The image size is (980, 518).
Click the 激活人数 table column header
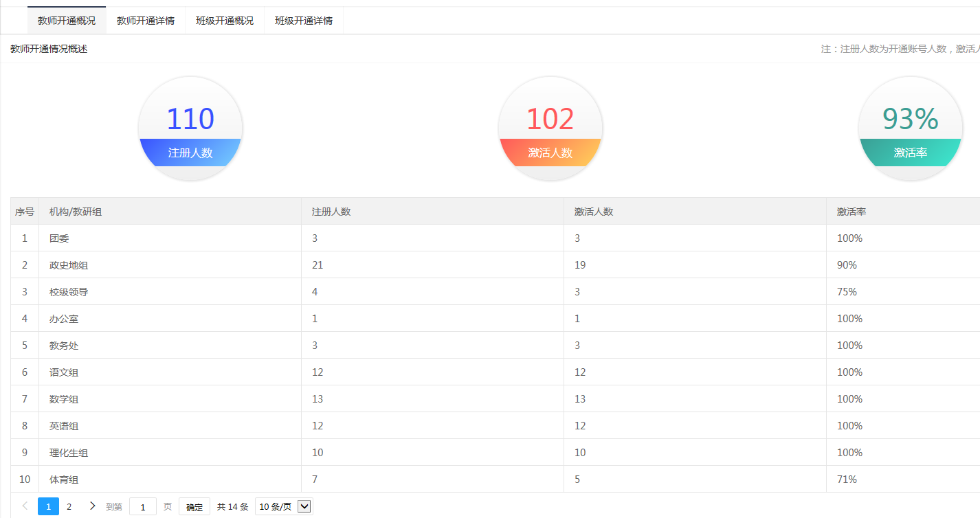click(x=594, y=212)
